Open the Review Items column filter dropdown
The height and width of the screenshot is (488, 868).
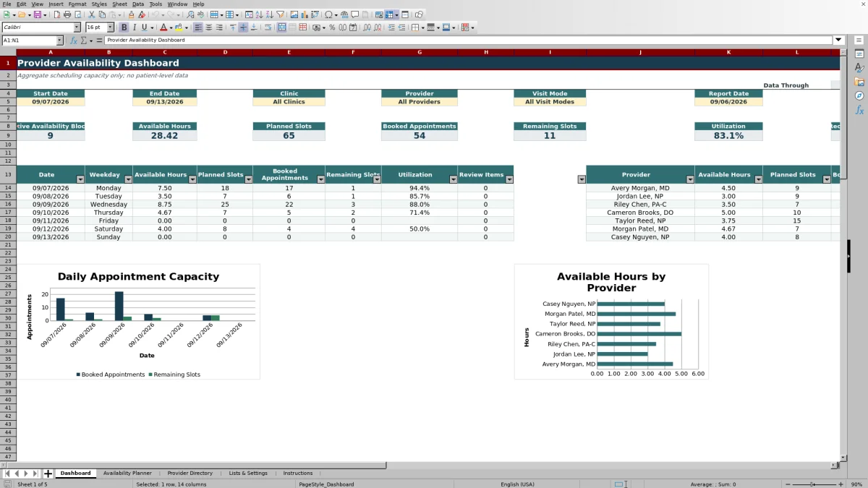point(509,179)
